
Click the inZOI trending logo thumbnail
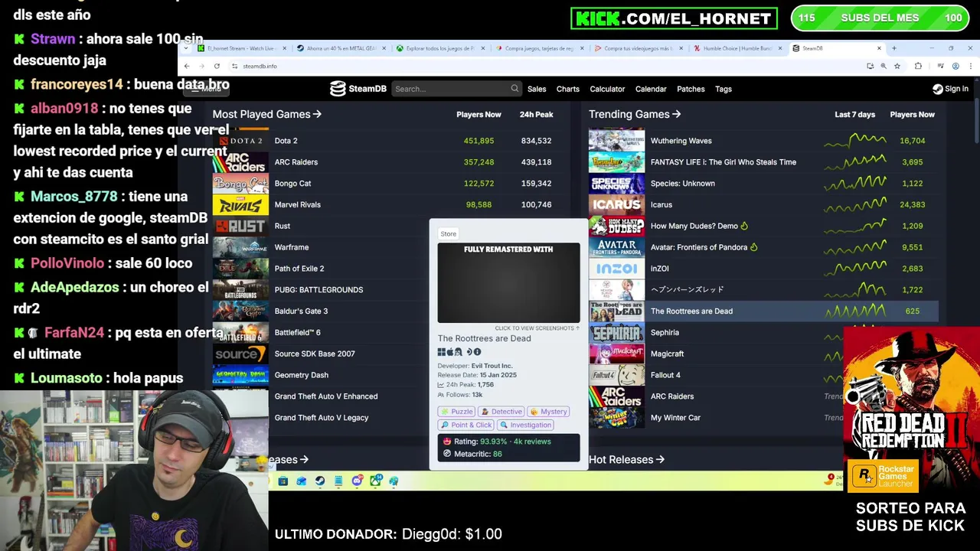[x=616, y=269]
